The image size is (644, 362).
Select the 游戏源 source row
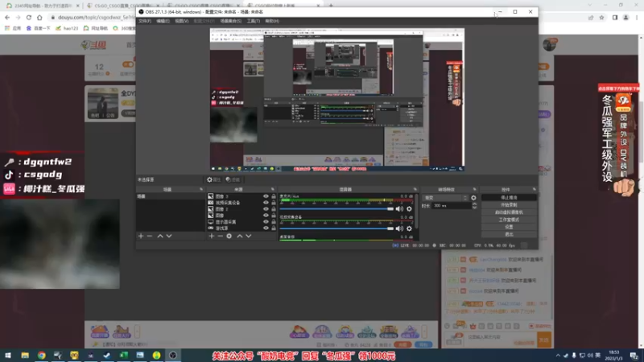[x=242, y=228]
